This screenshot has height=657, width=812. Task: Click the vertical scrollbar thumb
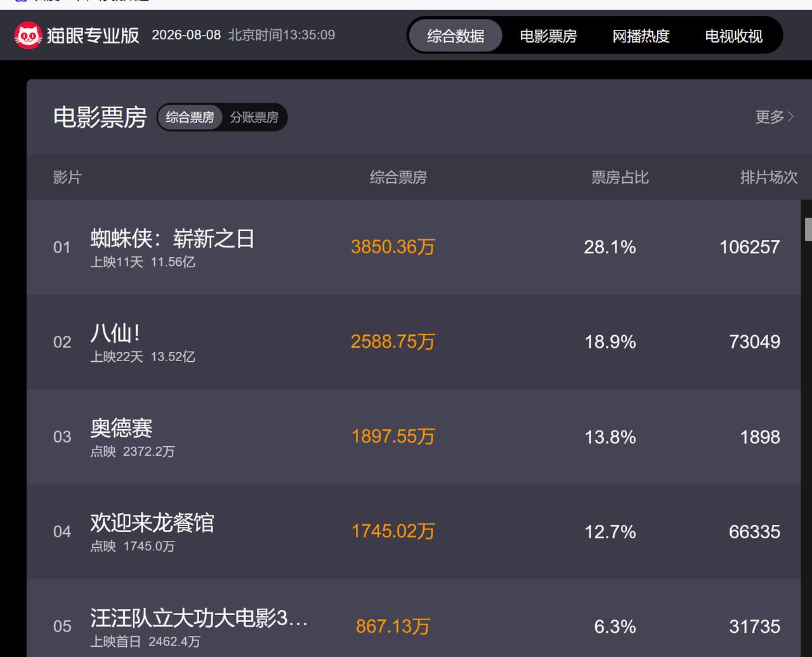pyautogui.click(x=808, y=229)
